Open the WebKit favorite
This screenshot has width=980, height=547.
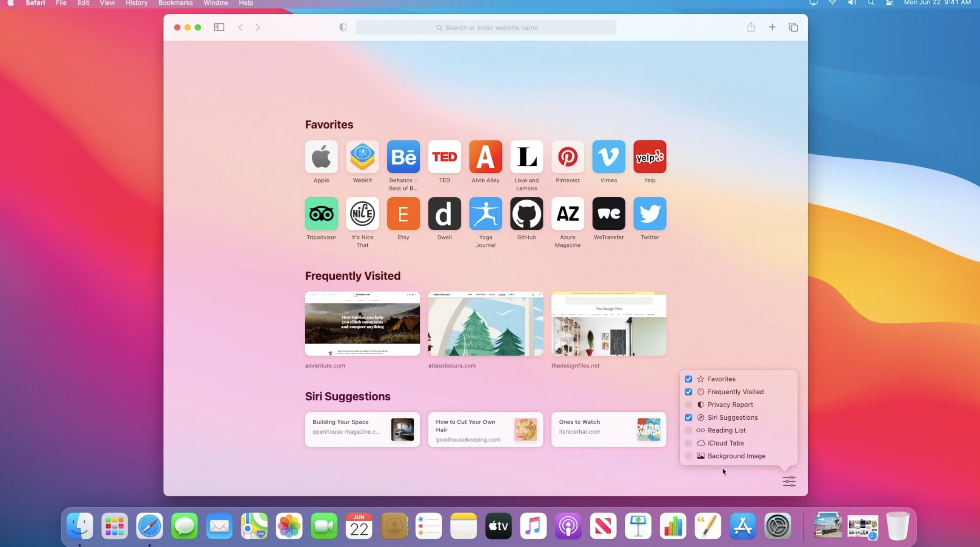tap(362, 157)
